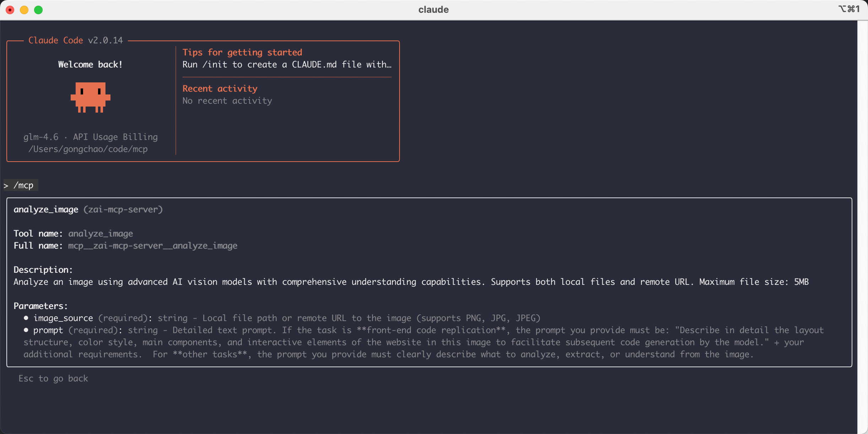Click the prompt parameter bullet point

tap(26, 330)
